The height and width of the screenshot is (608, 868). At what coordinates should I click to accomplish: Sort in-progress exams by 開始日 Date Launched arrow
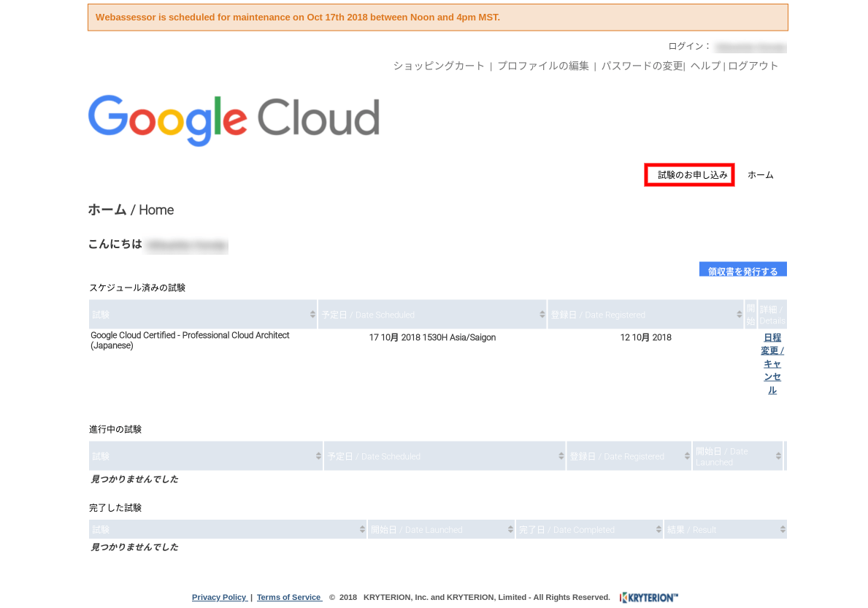click(778, 456)
